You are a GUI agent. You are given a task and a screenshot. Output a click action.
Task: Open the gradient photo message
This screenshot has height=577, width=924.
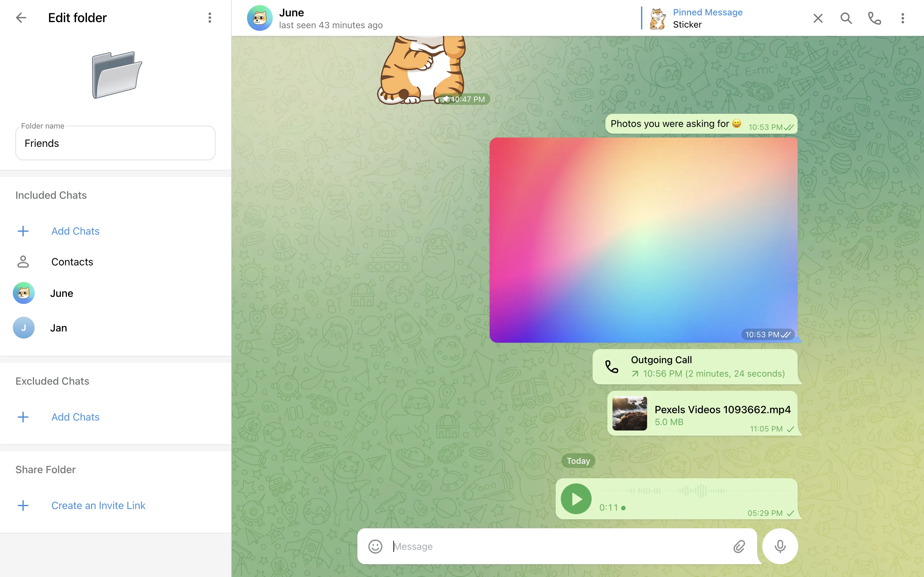(643, 240)
